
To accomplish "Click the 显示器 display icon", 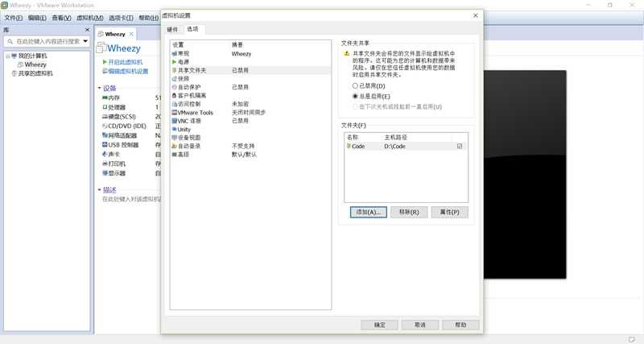I will pyautogui.click(x=105, y=173).
